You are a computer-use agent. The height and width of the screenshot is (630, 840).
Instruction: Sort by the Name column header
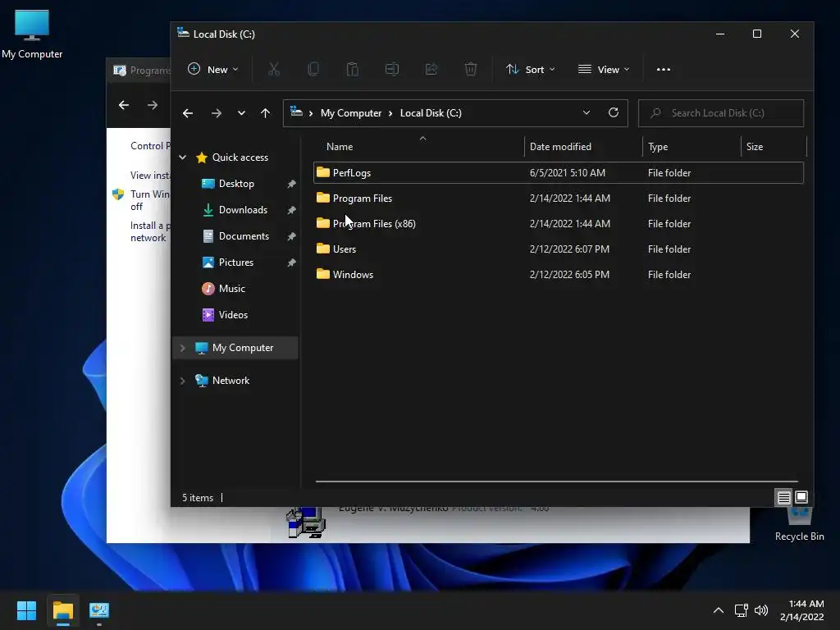(339, 146)
